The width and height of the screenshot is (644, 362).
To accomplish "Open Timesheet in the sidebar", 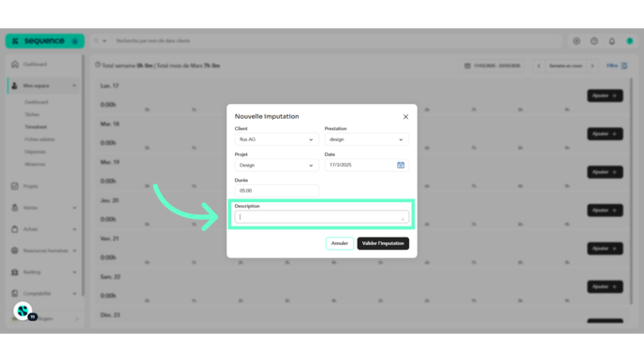I will (x=36, y=127).
